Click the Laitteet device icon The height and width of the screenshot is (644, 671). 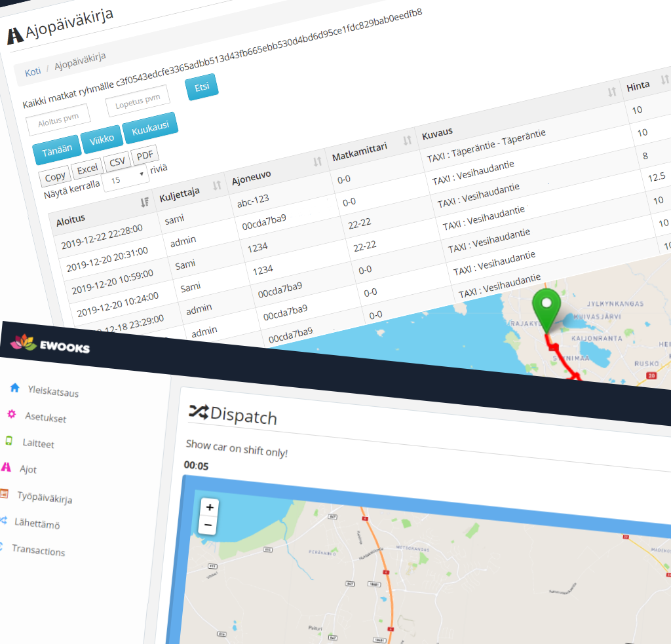pyautogui.click(x=9, y=441)
